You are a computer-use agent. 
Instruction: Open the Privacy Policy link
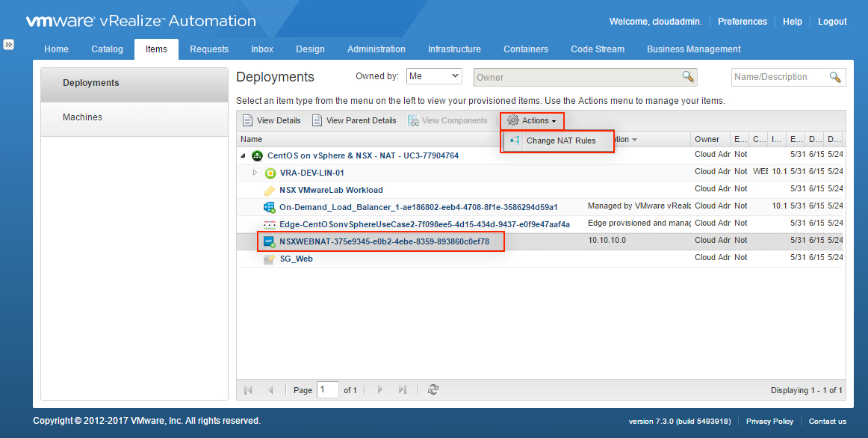(x=769, y=422)
